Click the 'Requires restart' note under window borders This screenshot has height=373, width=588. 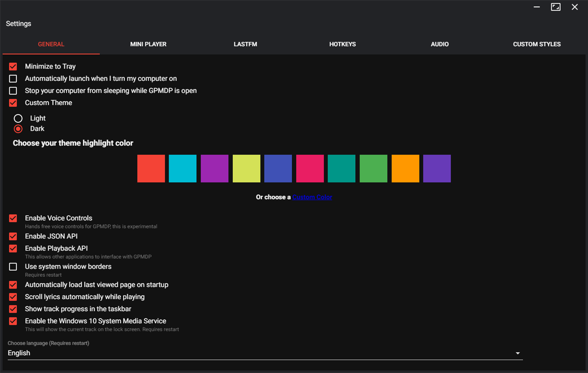coord(43,275)
